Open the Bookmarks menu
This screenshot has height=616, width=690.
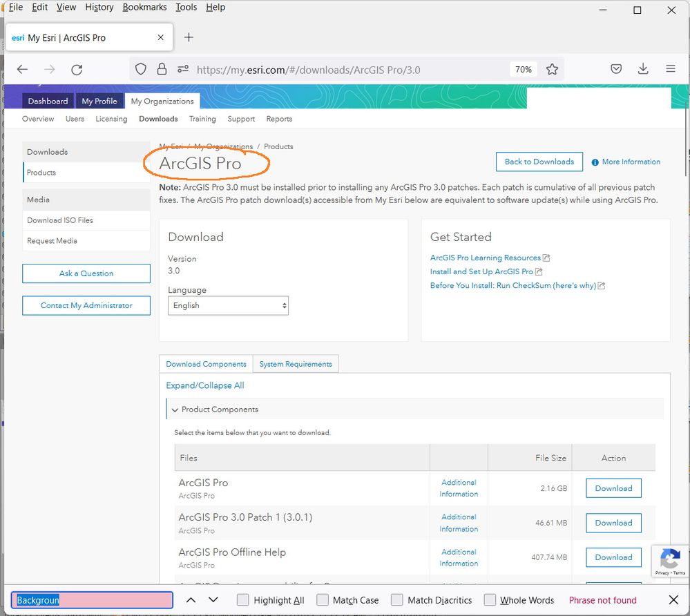[x=144, y=7]
